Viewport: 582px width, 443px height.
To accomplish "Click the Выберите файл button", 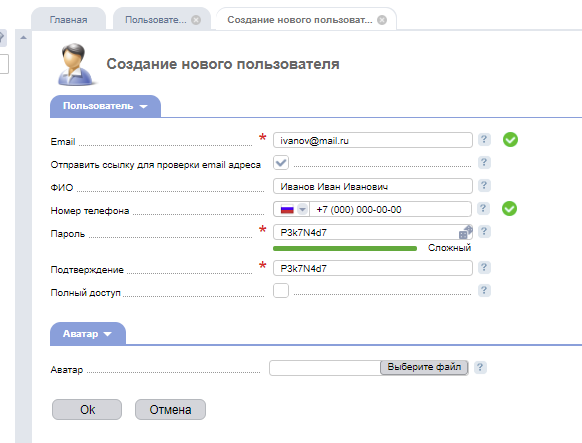I will coord(424,367).
